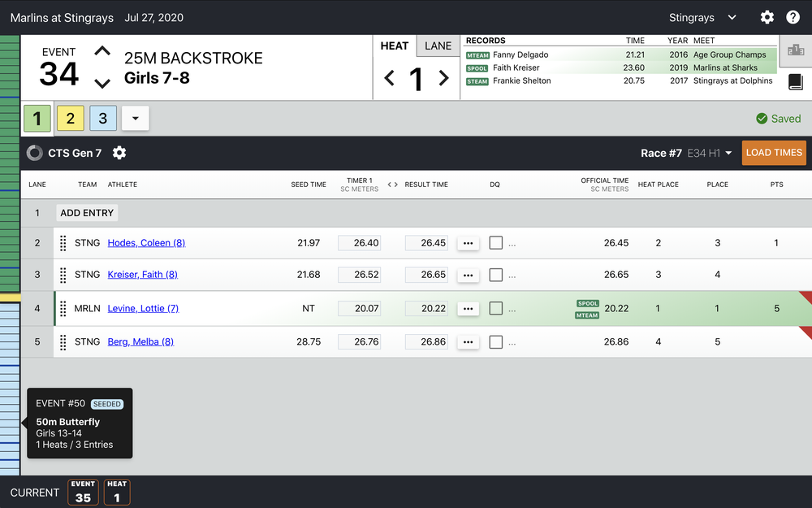Screen dimensions: 812x508
Task: Edit Timer 1 field 20.07 for Levine
Action: click(360, 308)
